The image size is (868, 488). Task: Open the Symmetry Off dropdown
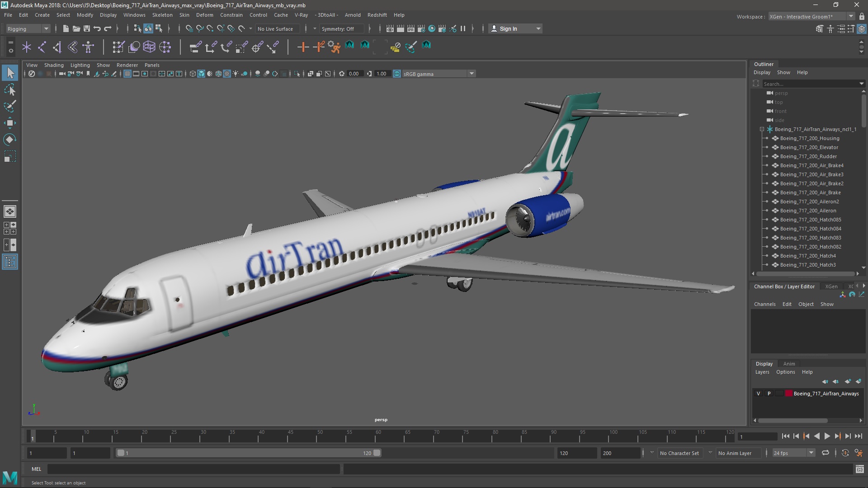342,28
